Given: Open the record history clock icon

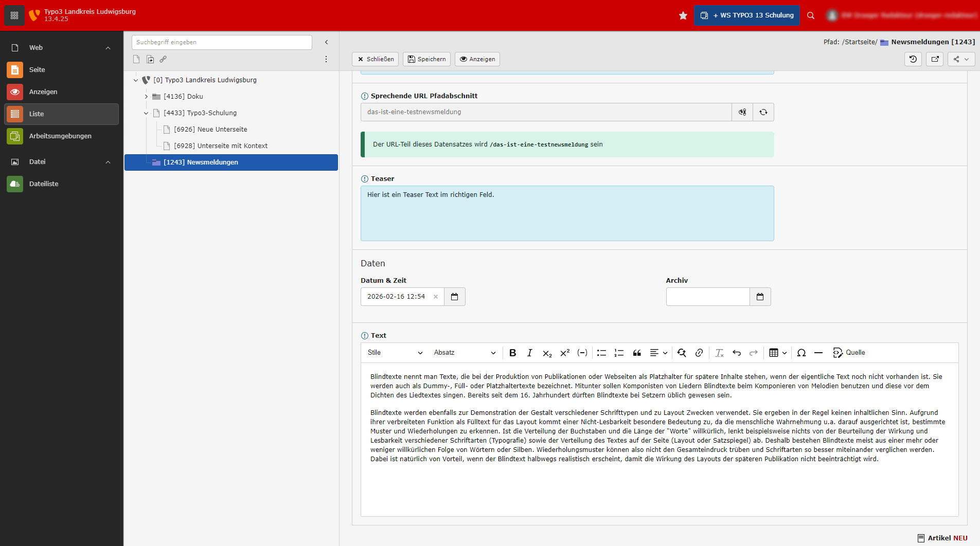Looking at the screenshot, I should coord(913,59).
